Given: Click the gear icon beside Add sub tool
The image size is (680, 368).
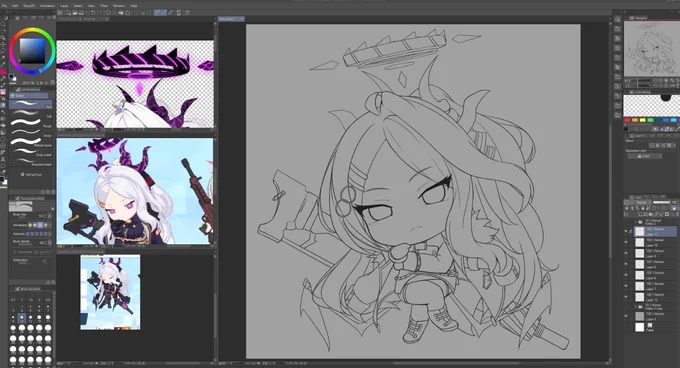Looking at the screenshot, I should 23,174.
